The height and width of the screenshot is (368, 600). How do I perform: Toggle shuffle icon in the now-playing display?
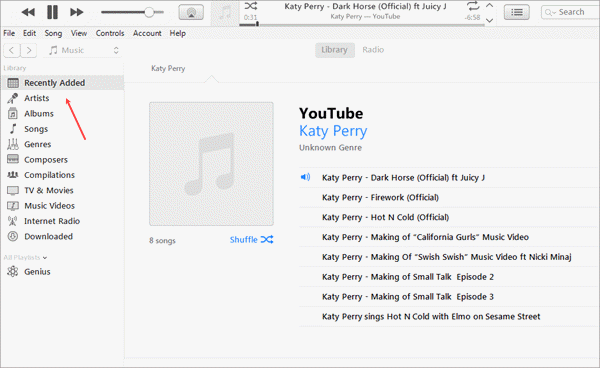251,6
